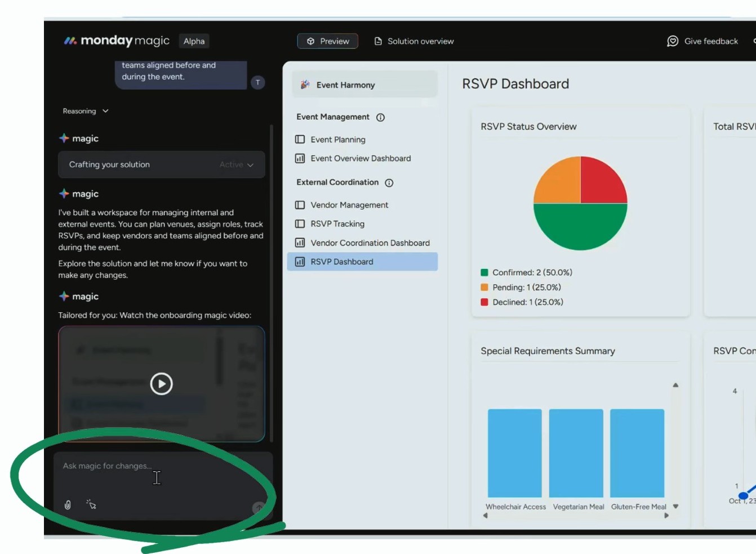Click the Give feedback chat icon
The image size is (756, 554).
(x=673, y=41)
